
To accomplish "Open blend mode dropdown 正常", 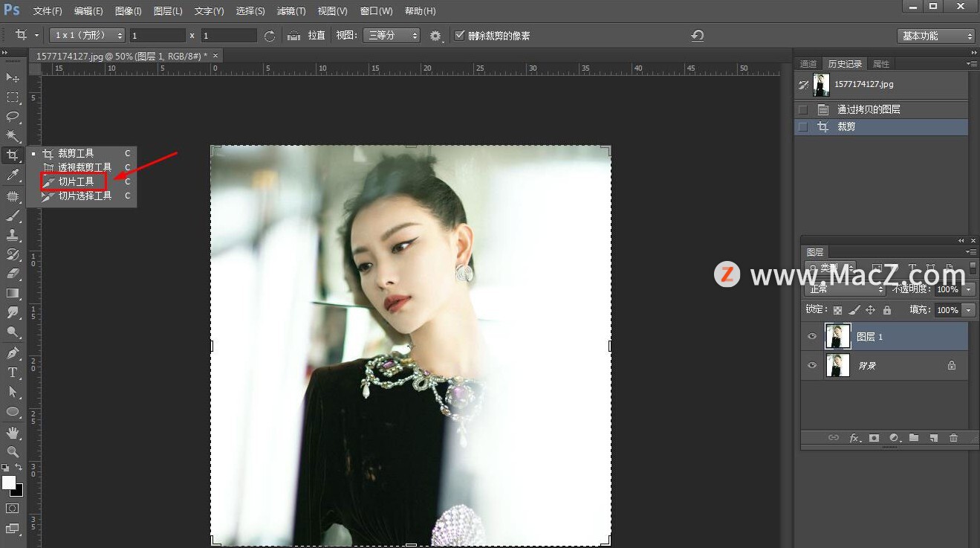I will tap(846, 289).
